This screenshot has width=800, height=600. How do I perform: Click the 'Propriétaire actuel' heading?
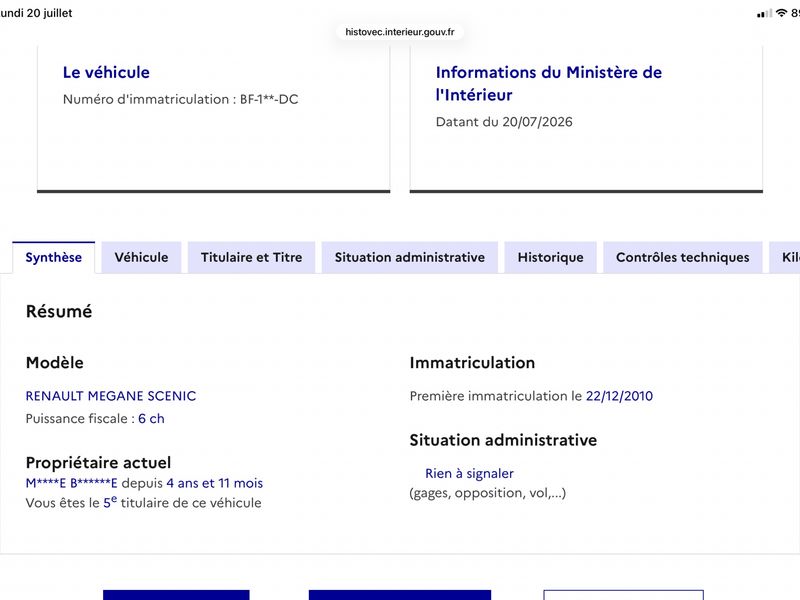98,463
